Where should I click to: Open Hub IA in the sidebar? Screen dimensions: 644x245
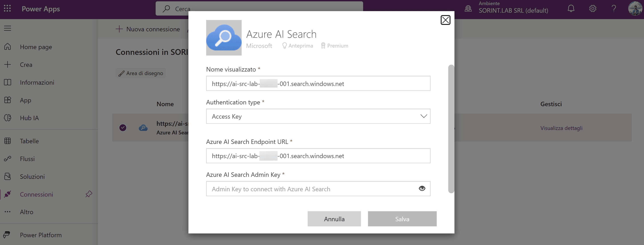tap(29, 118)
